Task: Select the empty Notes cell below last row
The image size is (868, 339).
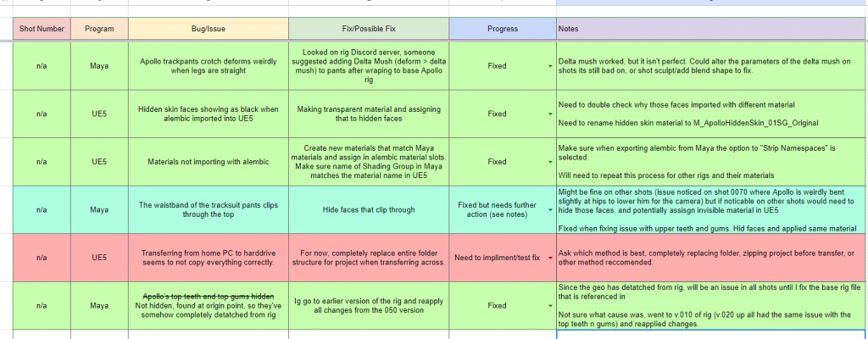Action: [x=712, y=335]
